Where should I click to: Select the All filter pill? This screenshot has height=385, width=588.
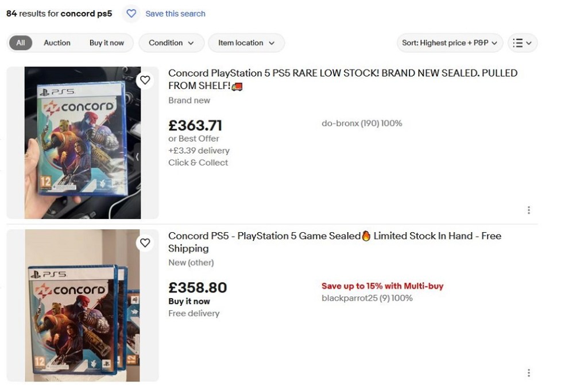click(x=20, y=43)
